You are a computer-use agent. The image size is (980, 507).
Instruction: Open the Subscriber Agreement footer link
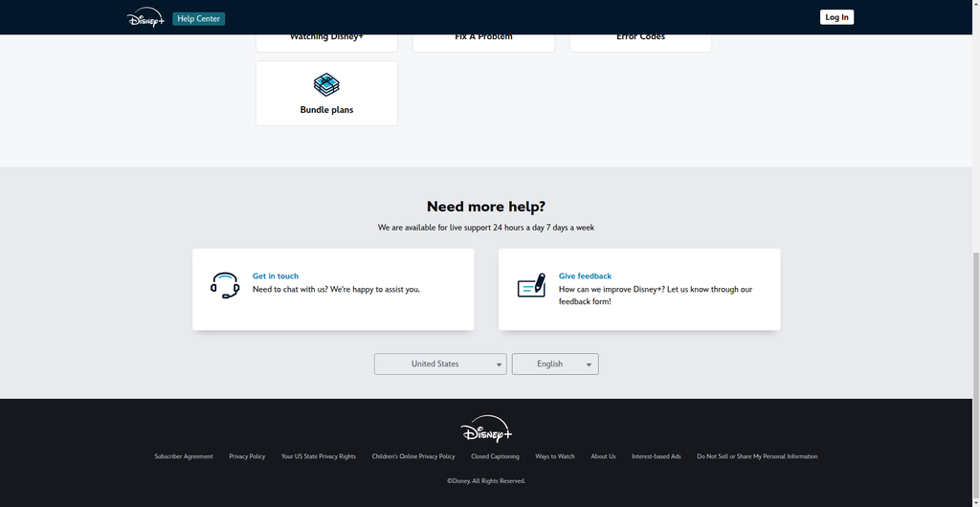[184, 456]
